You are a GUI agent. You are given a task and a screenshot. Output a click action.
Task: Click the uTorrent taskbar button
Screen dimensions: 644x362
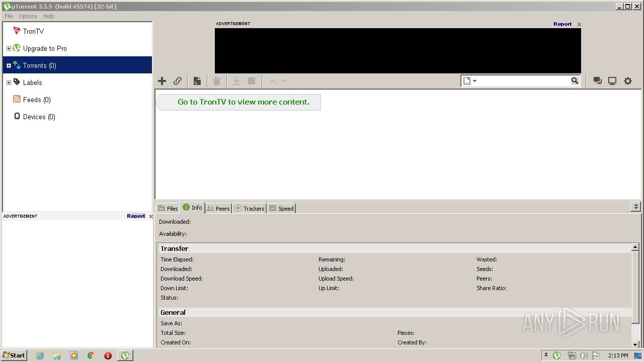pos(125,355)
